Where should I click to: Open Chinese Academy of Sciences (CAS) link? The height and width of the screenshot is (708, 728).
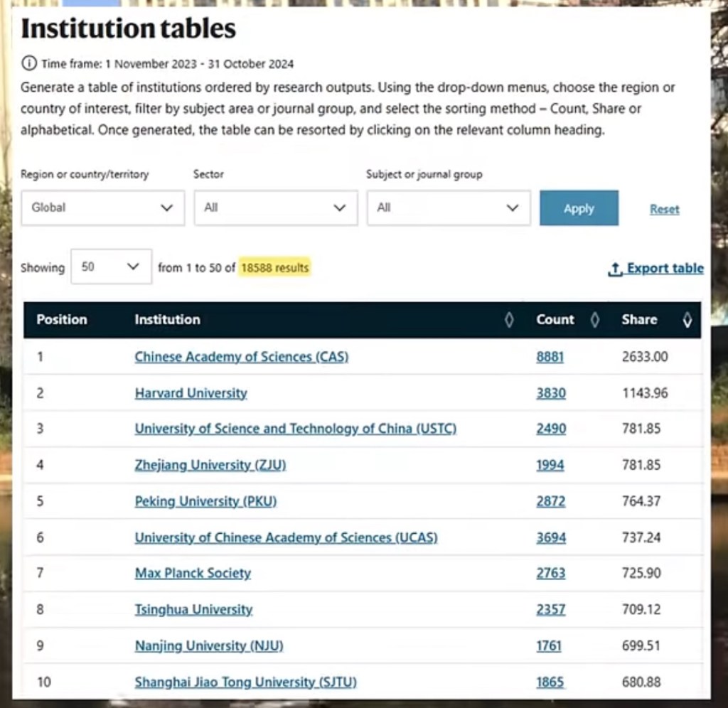pyautogui.click(x=241, y=357)
